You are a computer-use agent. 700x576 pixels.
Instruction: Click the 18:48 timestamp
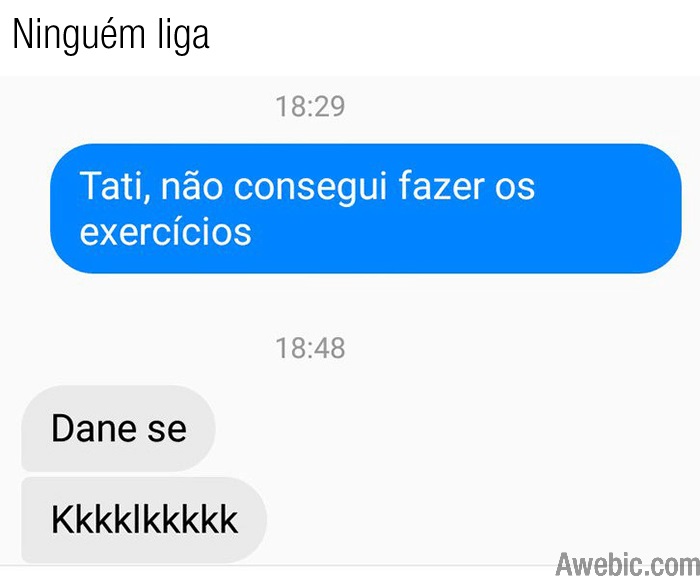click(x=310, y=348)
